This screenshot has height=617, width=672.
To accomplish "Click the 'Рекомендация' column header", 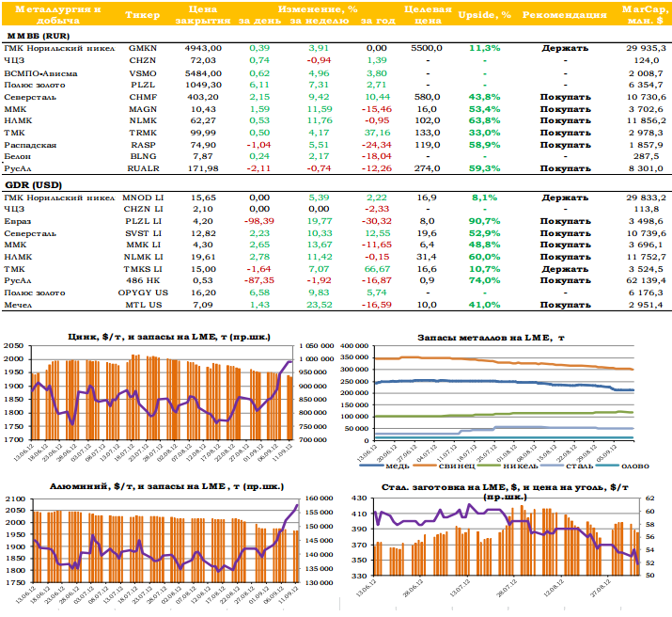I will (x=565, y=15).
